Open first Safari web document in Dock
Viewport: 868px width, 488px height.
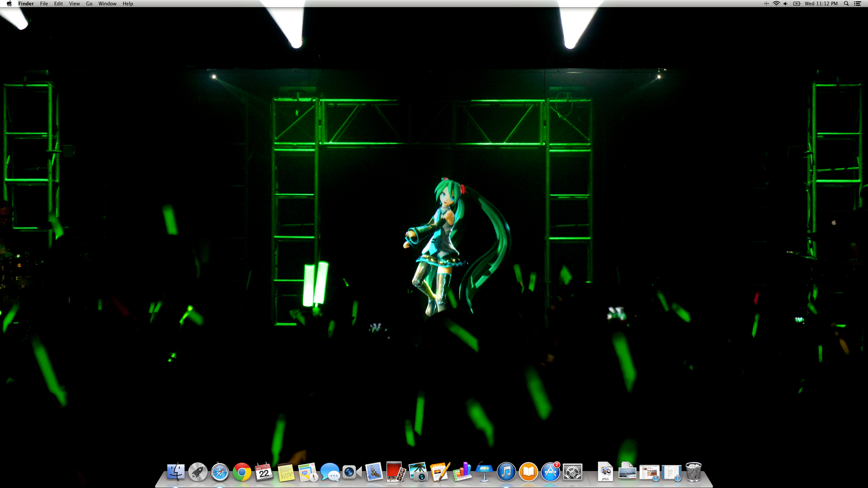click(x=649, y=472)
